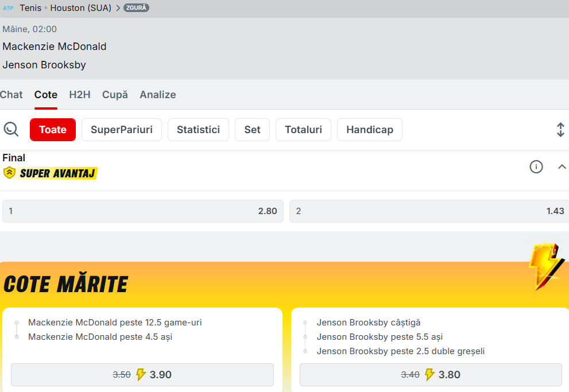Click the lightning bolt Cote Mărite graphic

[545, 266]
